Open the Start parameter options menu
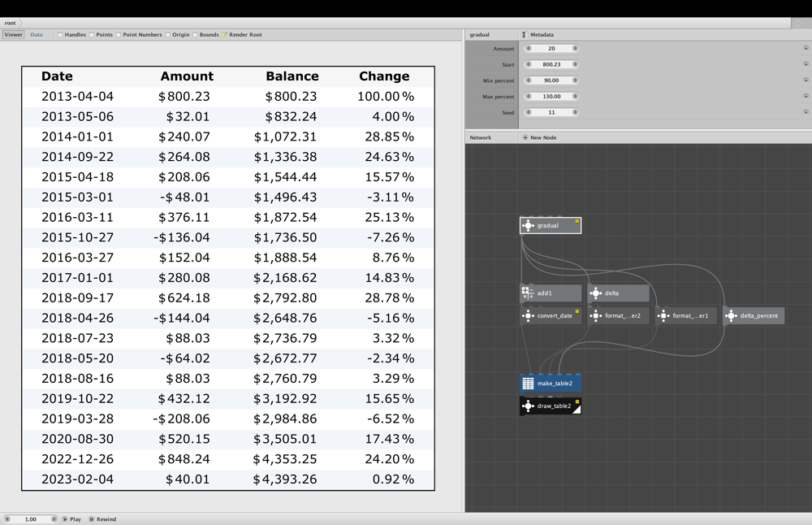Viewport: 812px width, 525px height. (x=806, y=64)
